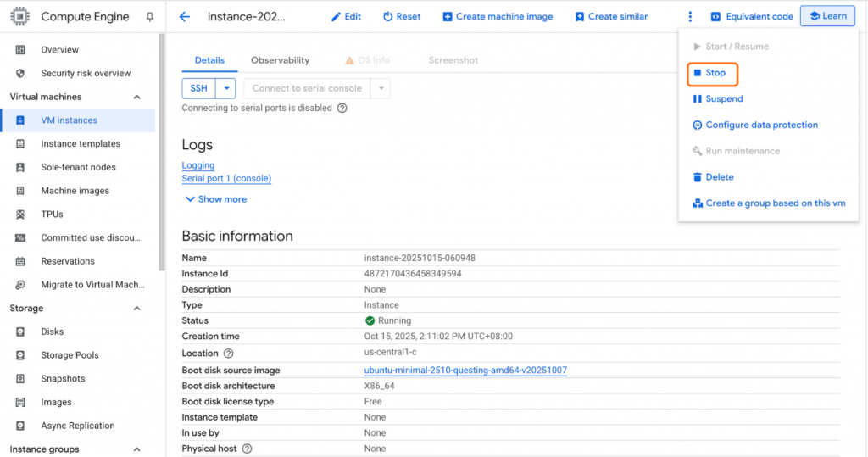The image size is (868, 457).
Task: Switch to the Observability tab
Action: pyautogui.click(x=280, y=60)
